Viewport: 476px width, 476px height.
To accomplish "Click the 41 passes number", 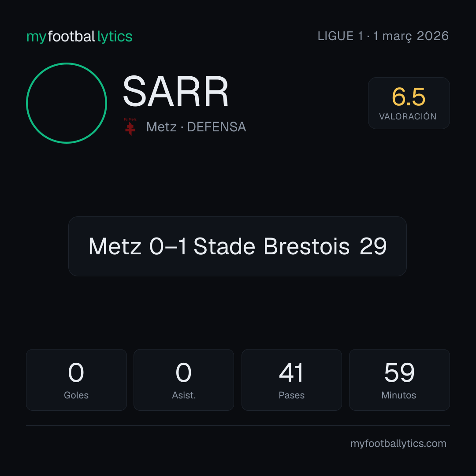I will (x=291, y=372).
